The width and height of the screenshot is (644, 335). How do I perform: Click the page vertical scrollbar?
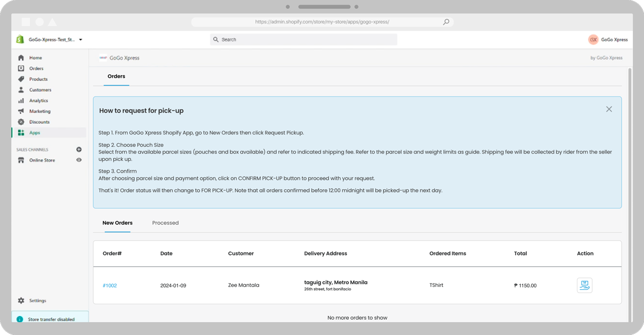(630, 195)
